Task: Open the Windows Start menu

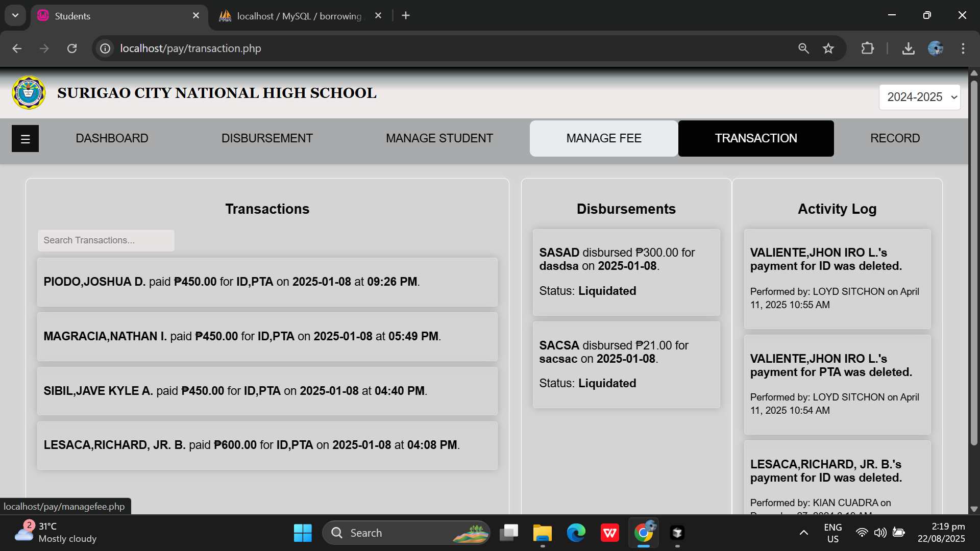Action: [x=303, y=533]
